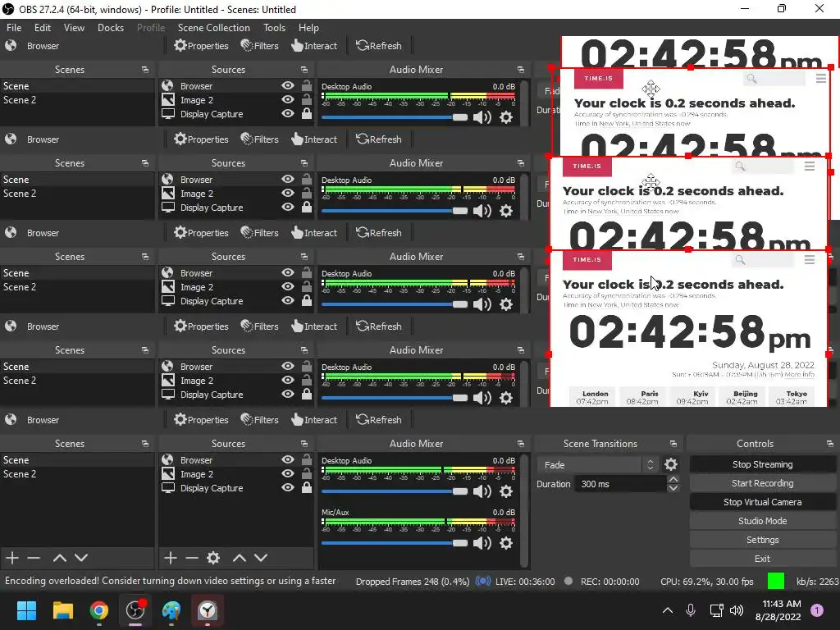Toggle Studio Mode in Controls

[762, 521]
